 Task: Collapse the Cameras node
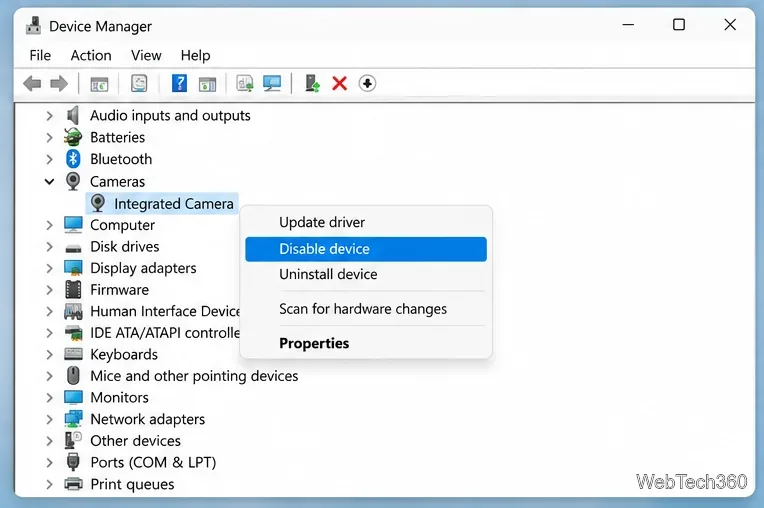49,182
